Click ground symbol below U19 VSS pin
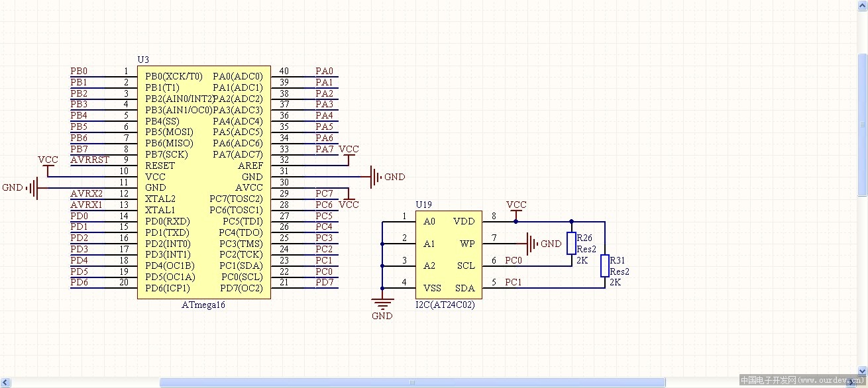Image resolution: width=868 pixels, height=388 pixels. click(x=382, y=305)
